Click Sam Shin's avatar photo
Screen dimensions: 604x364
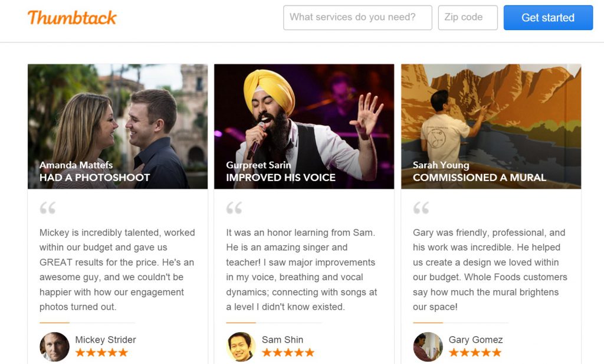pyautogui.click(x=241, y=347)
